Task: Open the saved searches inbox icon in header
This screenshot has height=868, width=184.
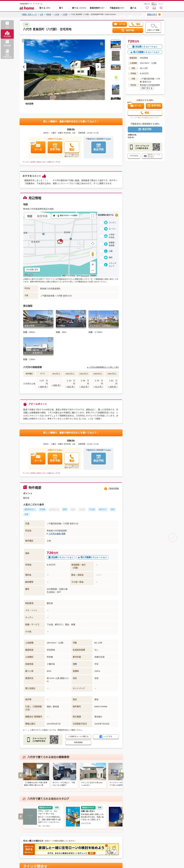Action: pyautogui.click(x=154, y=8)
